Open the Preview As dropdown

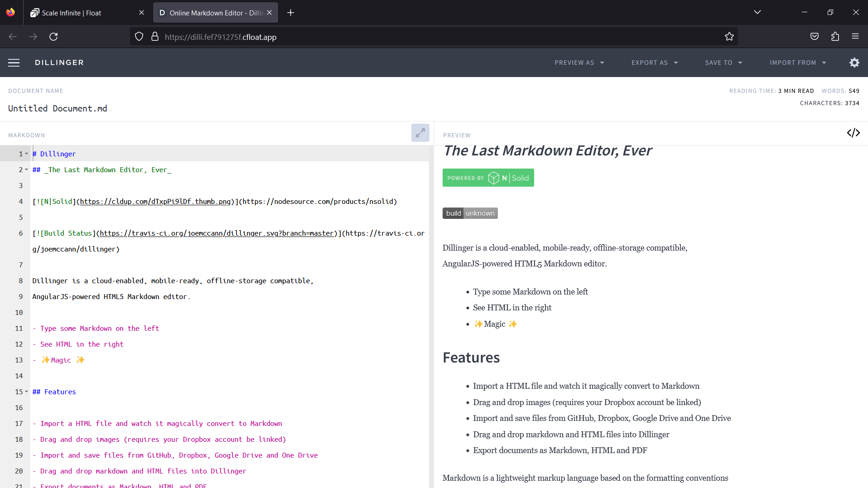click(579, 63)
